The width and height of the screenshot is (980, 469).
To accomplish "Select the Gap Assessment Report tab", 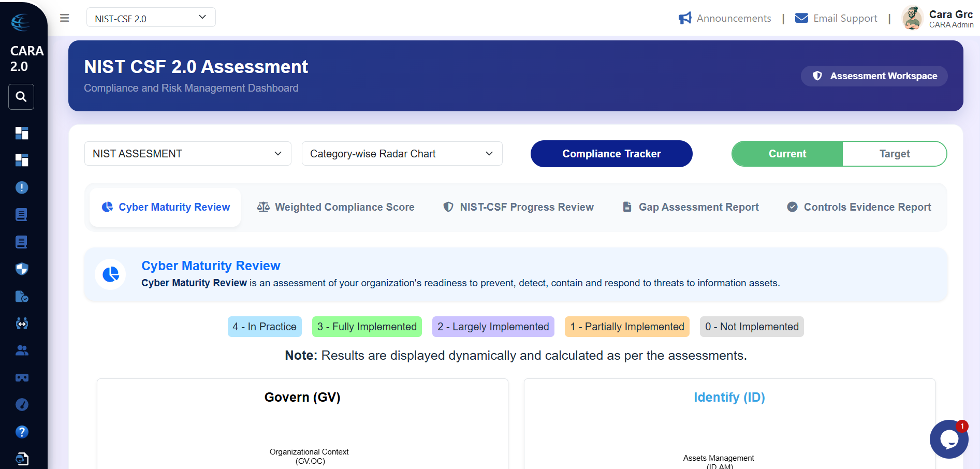I will (691, 207).
